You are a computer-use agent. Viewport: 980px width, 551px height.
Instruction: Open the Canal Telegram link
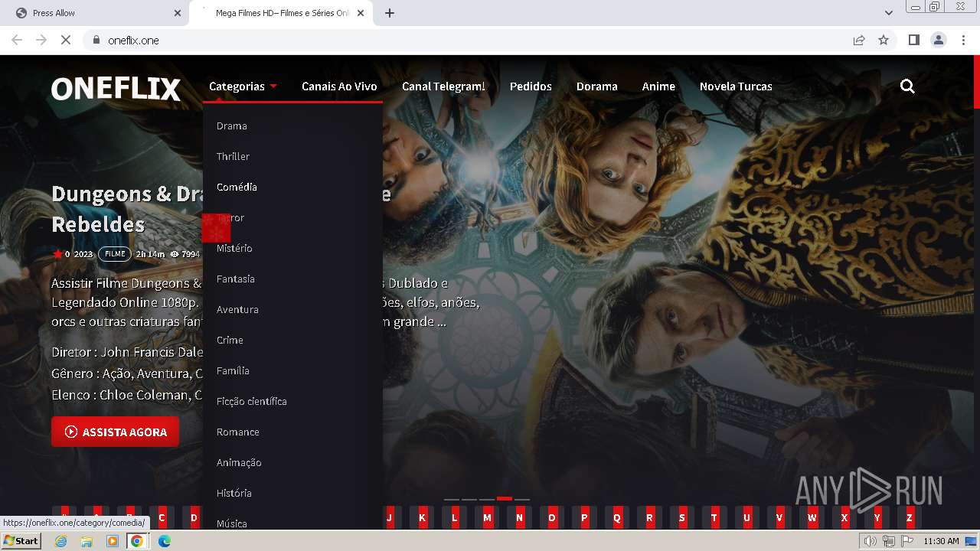click(x=443, y=86)
